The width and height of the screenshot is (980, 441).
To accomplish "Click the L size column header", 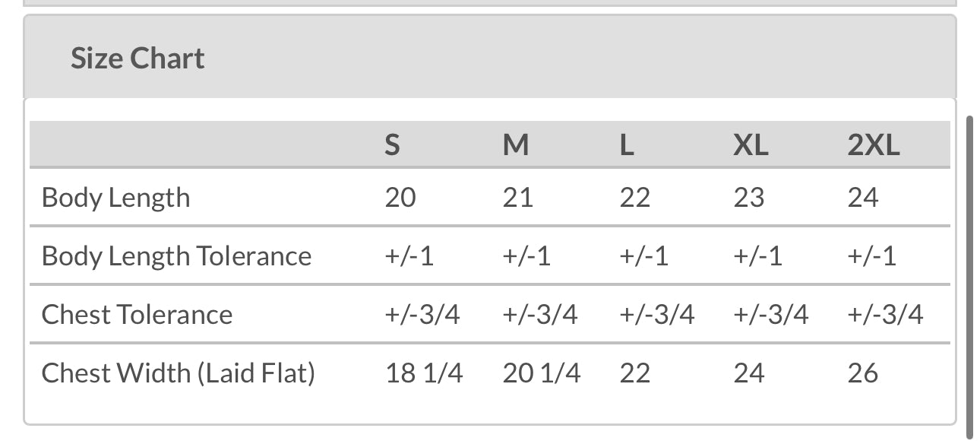I will coord(627,144).
